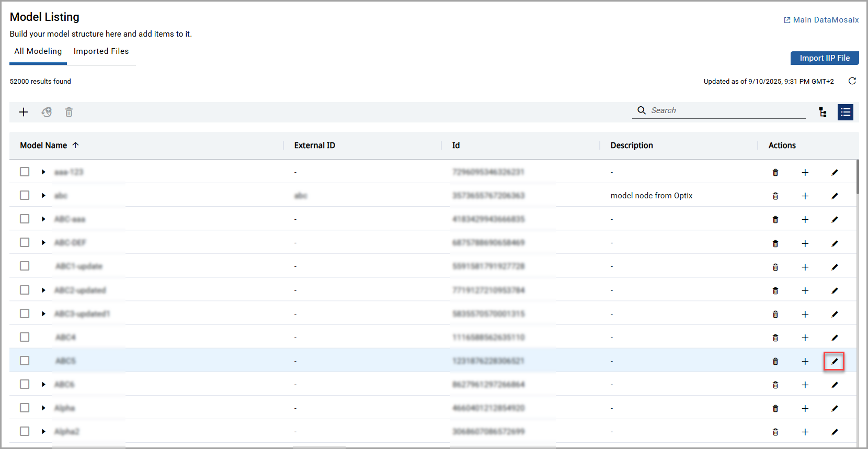
Task: Expand the last visible model row
Action: tap(43, 431)
